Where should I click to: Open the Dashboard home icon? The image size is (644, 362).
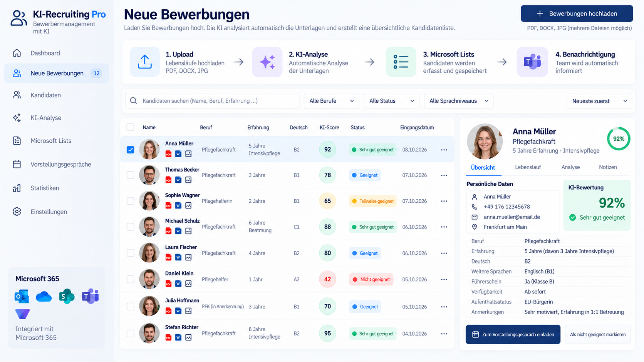click(17, 53)
